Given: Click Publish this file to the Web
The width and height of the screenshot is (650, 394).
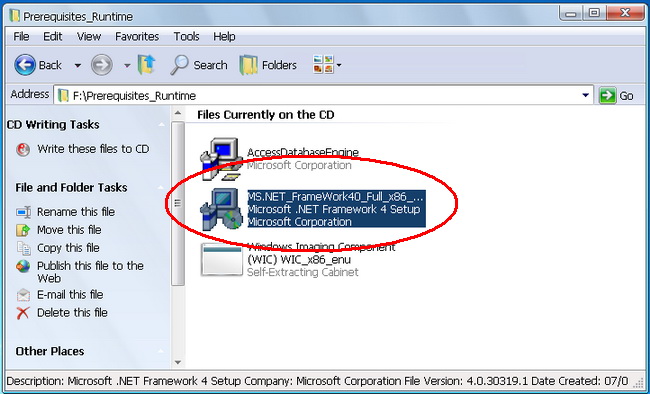Looking at the screenshot, I should click(x=90, y=272).
